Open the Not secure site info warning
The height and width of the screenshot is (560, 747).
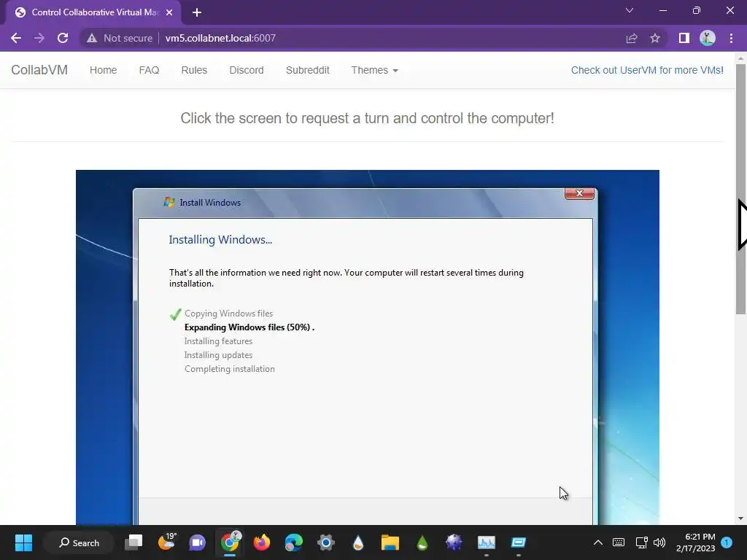tap(119, 38)
